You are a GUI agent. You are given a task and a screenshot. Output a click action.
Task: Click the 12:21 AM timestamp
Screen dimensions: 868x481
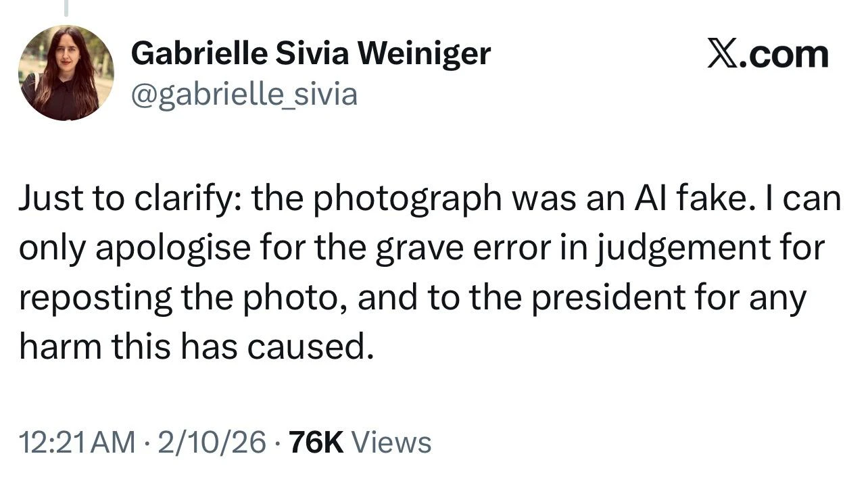[x=77, y=442]
